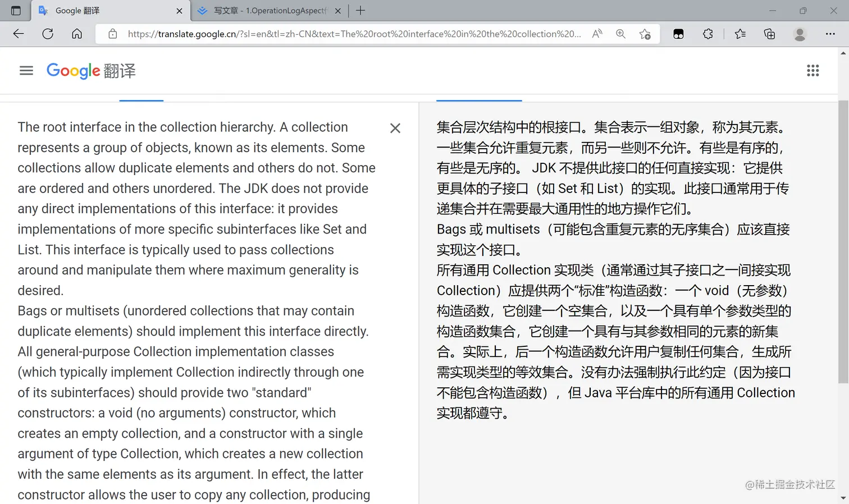Image resolution: width=849 pixels, height=504 pixels.
Task: Open the Favorites list icon
Action: (x=740, y=34)
